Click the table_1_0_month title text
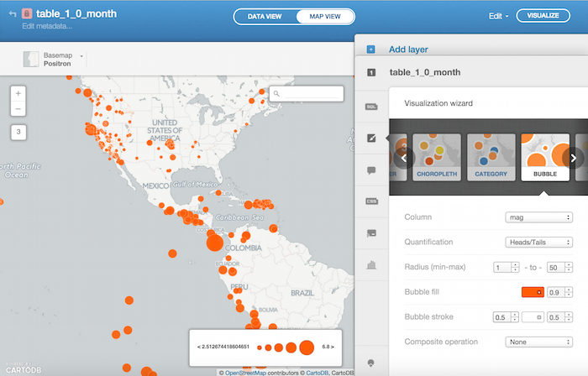This screenshot has height=376, width=588. tap(76, 14)
